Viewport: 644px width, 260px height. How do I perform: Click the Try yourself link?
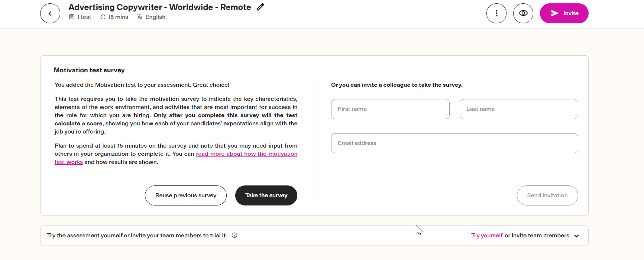[x=487, y=235]
